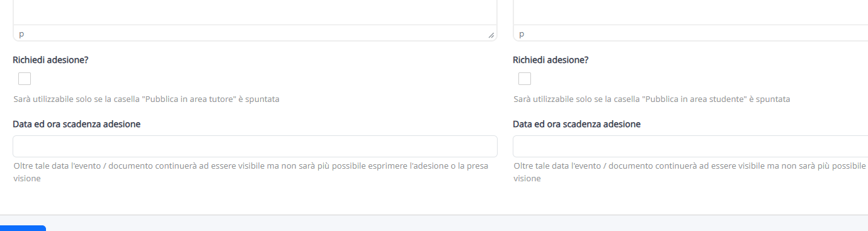The height and width of the screenshot is (231, 868).
Task: Click right Data ed ora scadenza adesione field
Action: pyautogui.click(x=690, y=146)
